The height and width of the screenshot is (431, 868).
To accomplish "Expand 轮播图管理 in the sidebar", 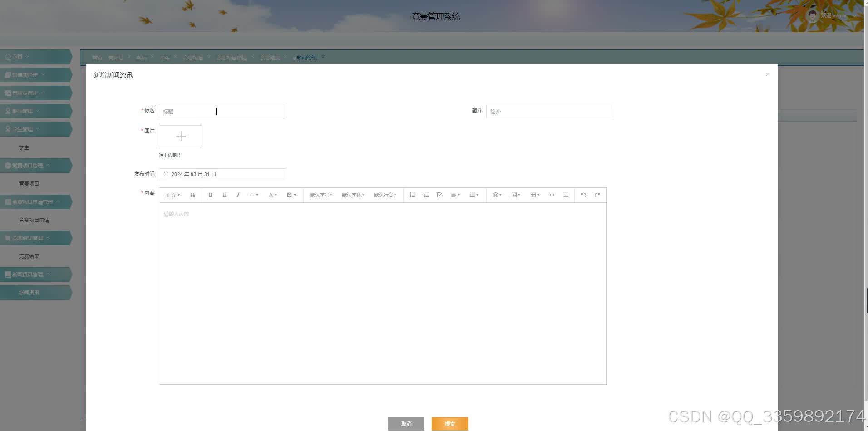I will 35,75.
